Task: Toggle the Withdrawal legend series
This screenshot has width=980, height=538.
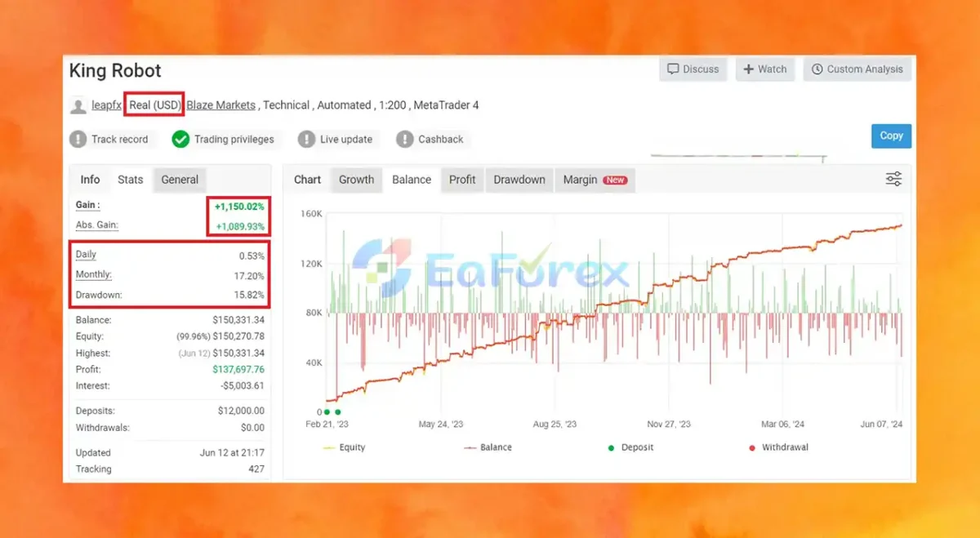Action: [x=778, y=447]
